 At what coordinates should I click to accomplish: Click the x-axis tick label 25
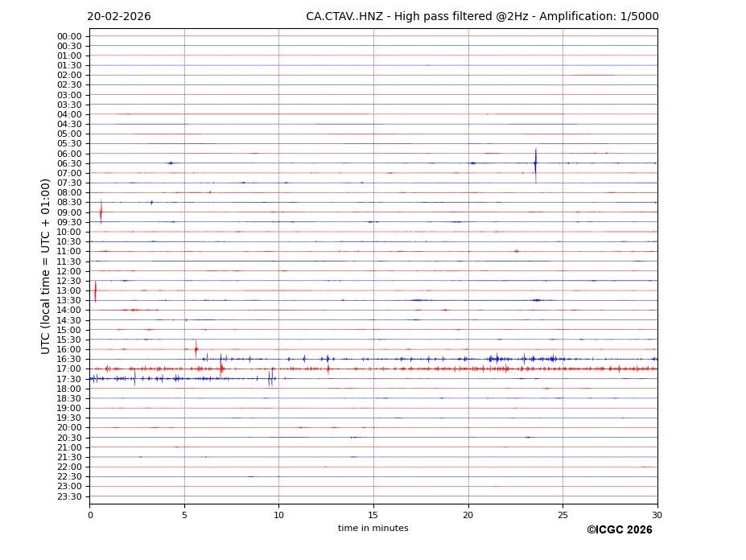click(x=563, y=515)
